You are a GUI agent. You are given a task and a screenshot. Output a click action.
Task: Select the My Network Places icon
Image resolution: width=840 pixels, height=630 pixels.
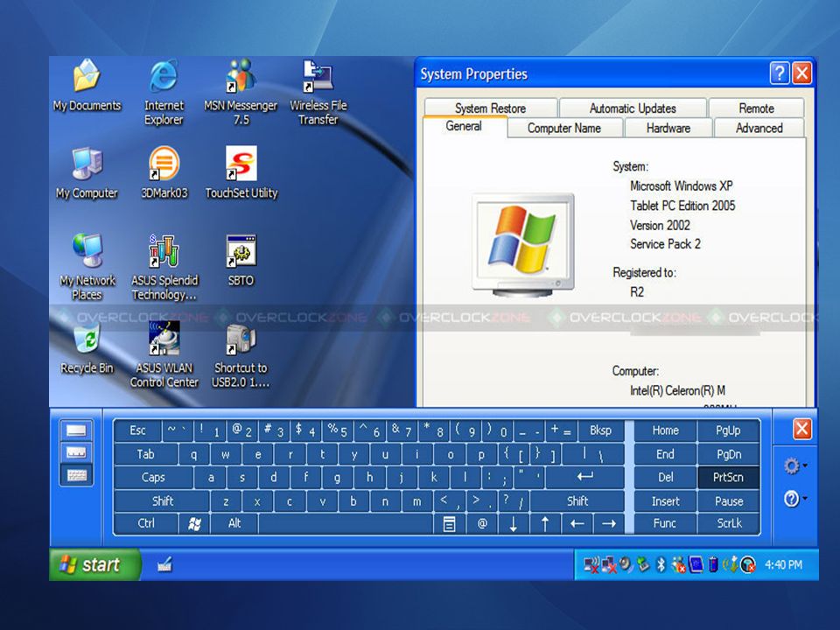click(x=87, y=267)
